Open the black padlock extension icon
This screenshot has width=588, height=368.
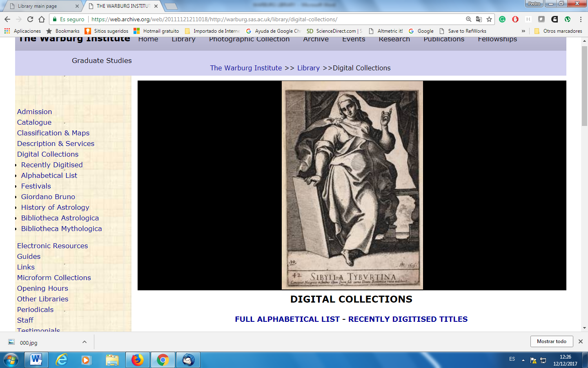point(555,19)
